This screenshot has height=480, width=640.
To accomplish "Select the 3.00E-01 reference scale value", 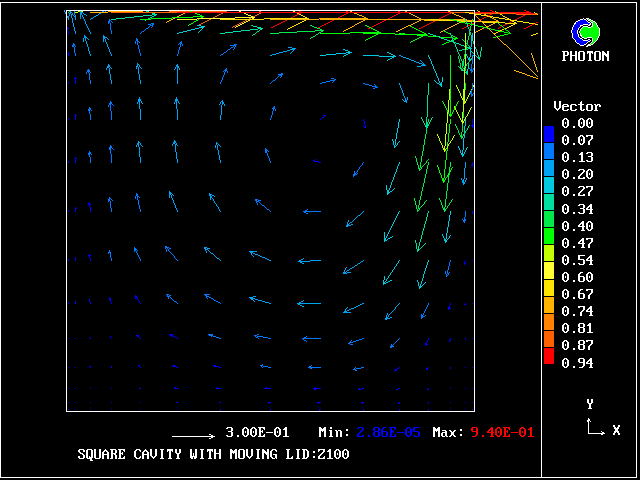I will click(x=257, y=433).
